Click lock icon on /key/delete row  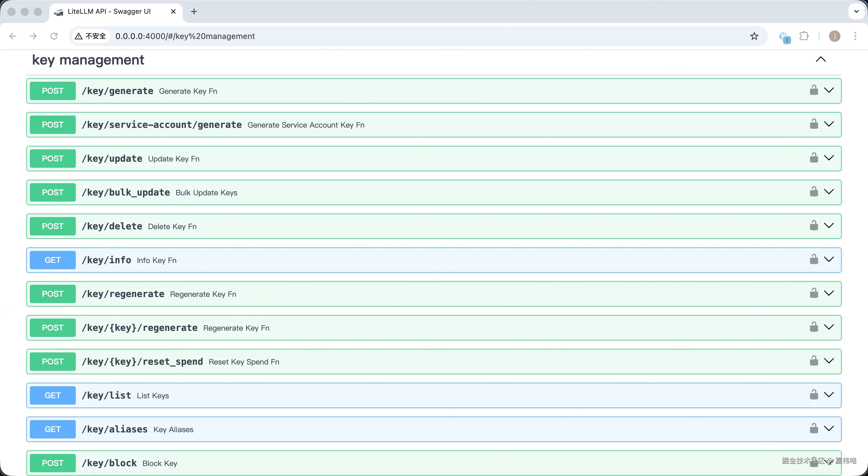tap(813, 226)
